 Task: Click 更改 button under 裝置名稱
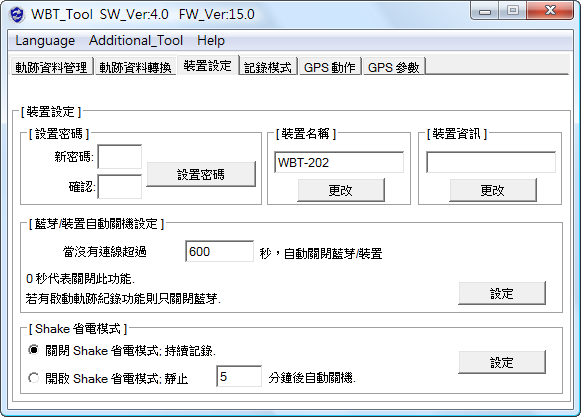pos(341,190)
